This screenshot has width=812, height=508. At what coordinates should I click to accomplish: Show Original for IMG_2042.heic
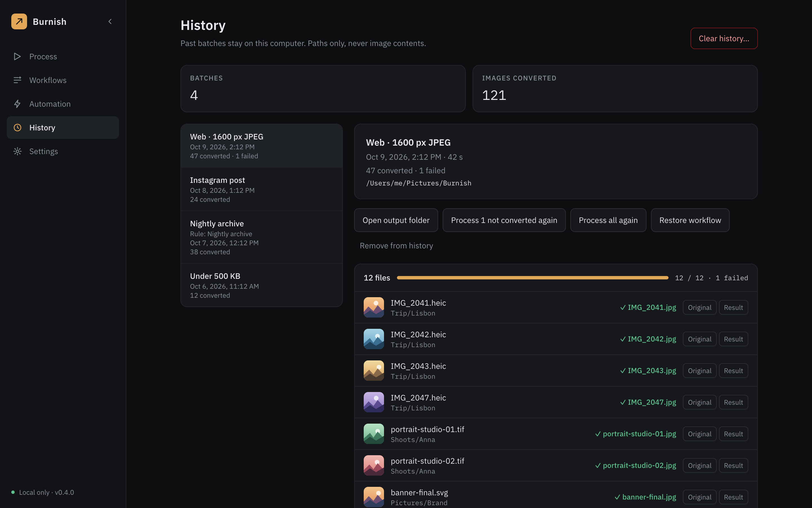coord(700,339)
